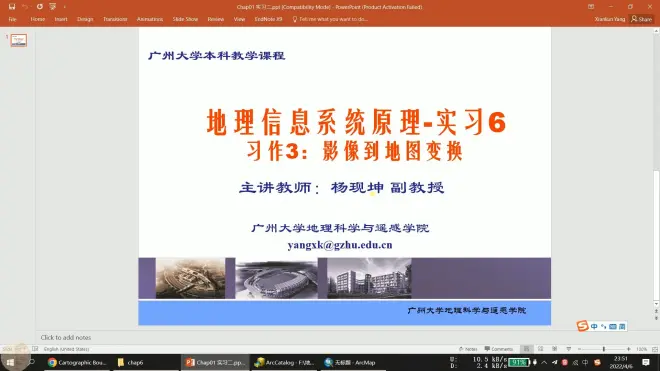The image size is (660, 371).
Task: Click the Share button
Action: (641, 19)
